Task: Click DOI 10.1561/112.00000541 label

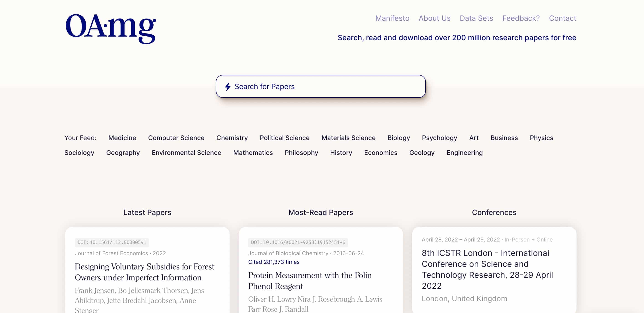Action: tap(112, 242)
